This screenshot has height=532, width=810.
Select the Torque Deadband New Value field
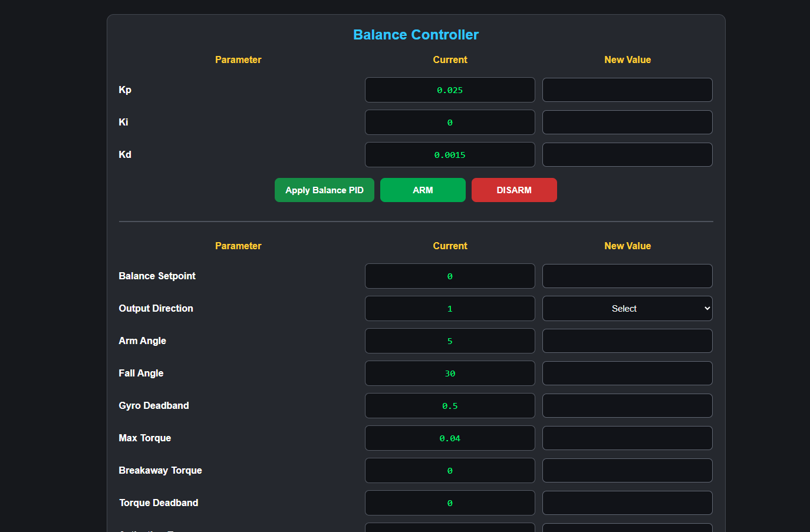627,503
